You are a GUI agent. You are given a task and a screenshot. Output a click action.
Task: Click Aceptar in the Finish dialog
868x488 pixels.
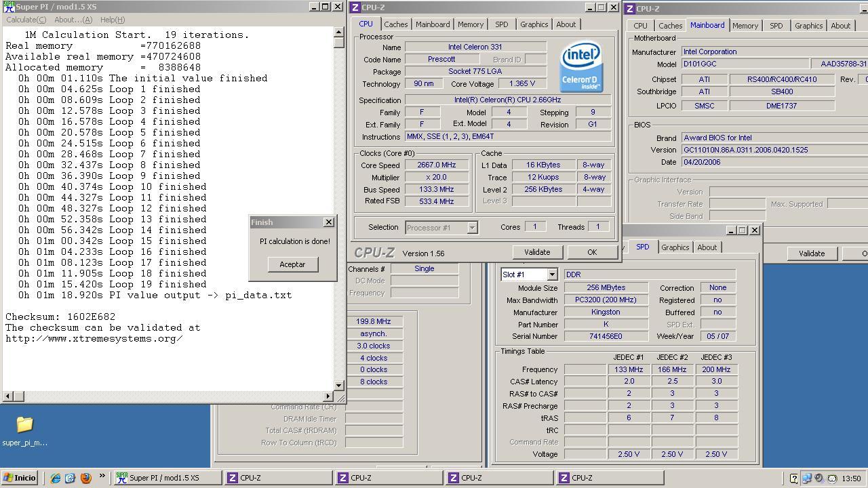pyautogui.click(x=292, y=264)
